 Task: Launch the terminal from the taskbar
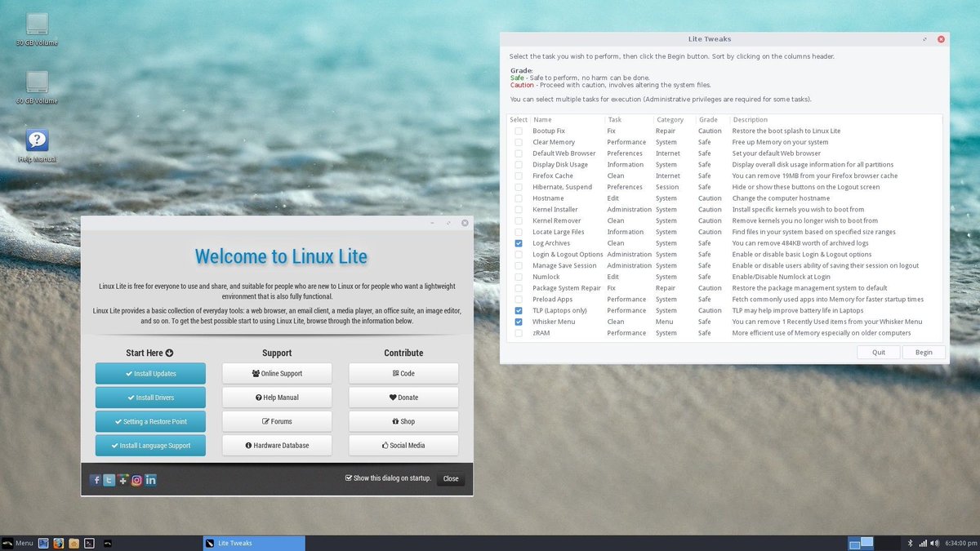click(x=89, y=543)
